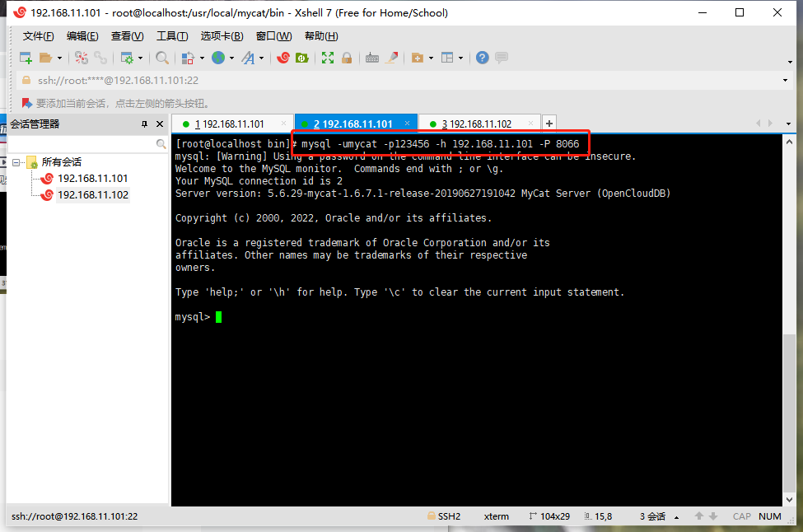
Task: Click the font settings icon
Action: tap(248, 58)
